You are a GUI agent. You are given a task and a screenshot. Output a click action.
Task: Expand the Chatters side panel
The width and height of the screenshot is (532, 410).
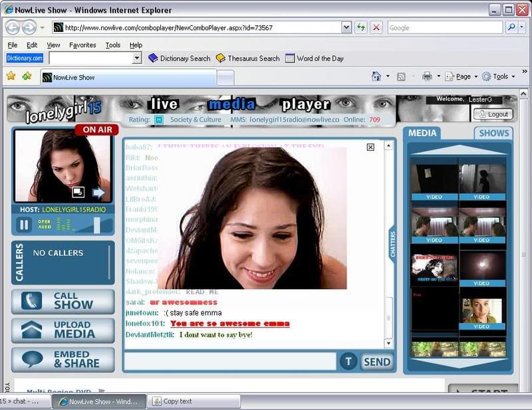[x=392, y=244]
